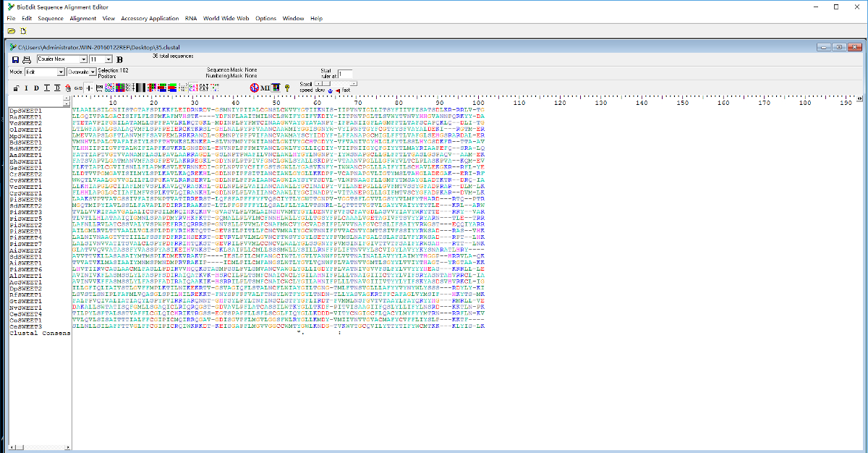Click the open folder icon

12,31
